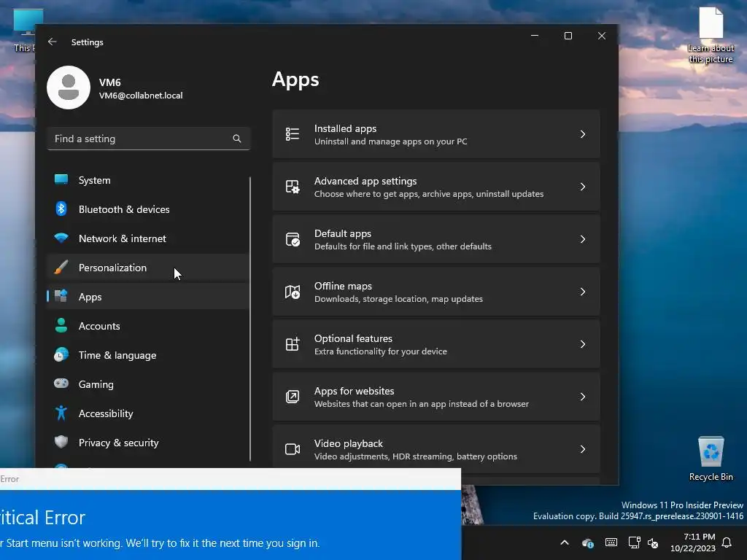The image size is (747, 560).
Task: Expand the Video playback chevron
Action: (583, 449)
